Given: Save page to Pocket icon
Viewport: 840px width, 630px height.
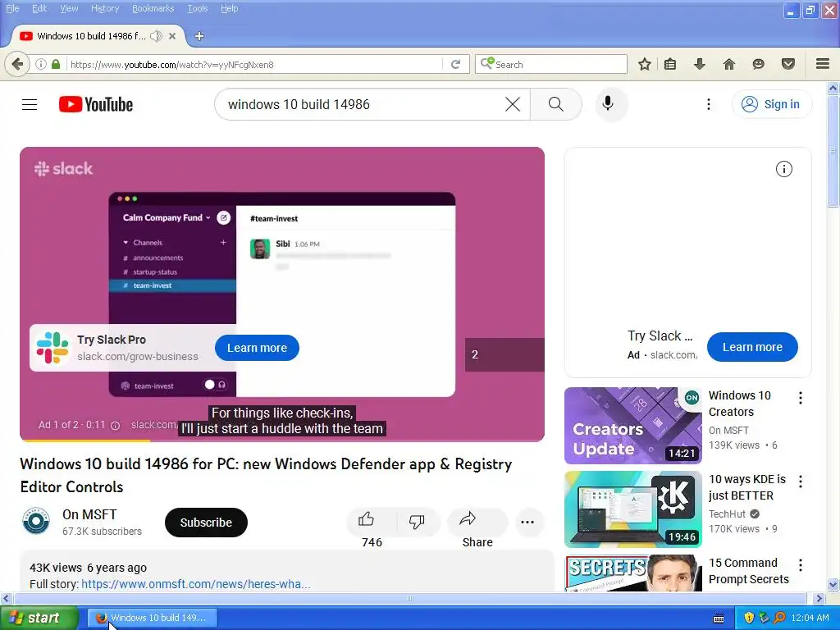Looking at the screenshot, I should (x=788, y=64).
